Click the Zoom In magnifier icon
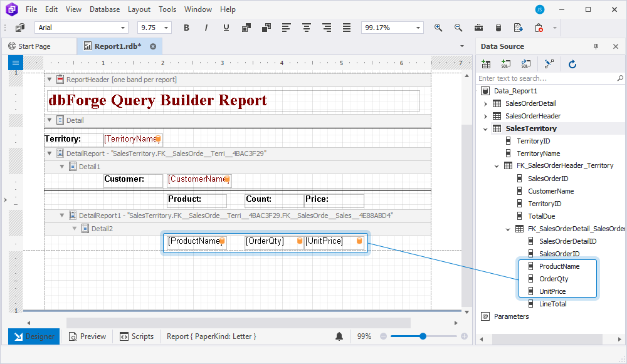 (x=438, y=28)
